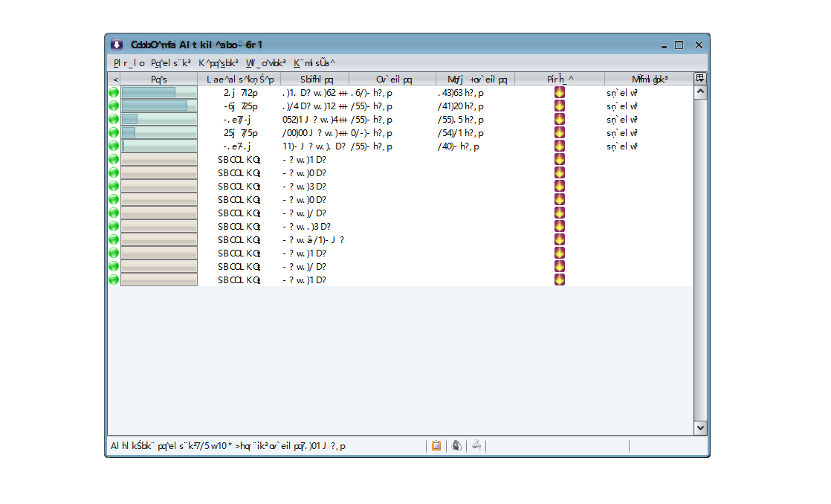This screenshot has height=504, width=831.
Task: Open the column chooser at header's right end
Action: click(699, 78)
